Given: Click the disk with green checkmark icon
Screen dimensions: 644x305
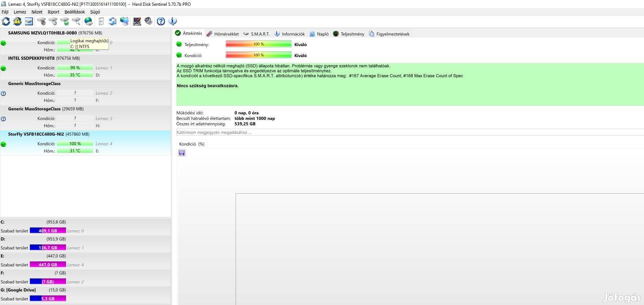Looking at the screenshot, I should click(65, 21).
